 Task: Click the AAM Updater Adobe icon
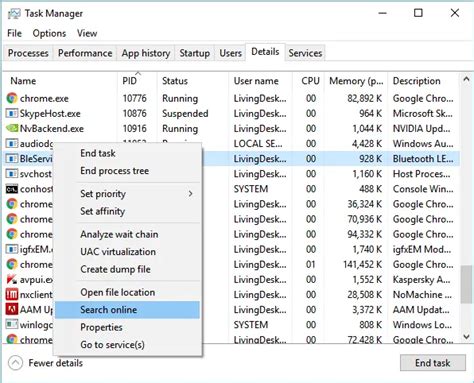(x=12, y=310)
